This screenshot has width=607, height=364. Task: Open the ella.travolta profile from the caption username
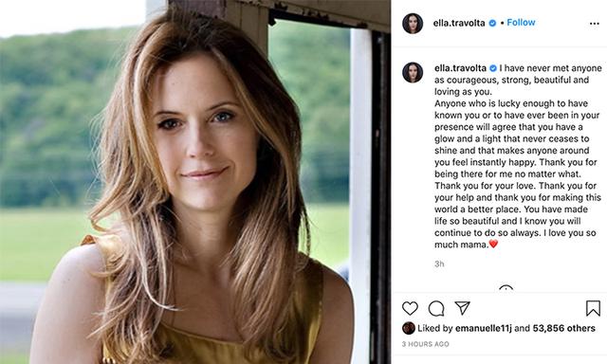coord(460,68)
